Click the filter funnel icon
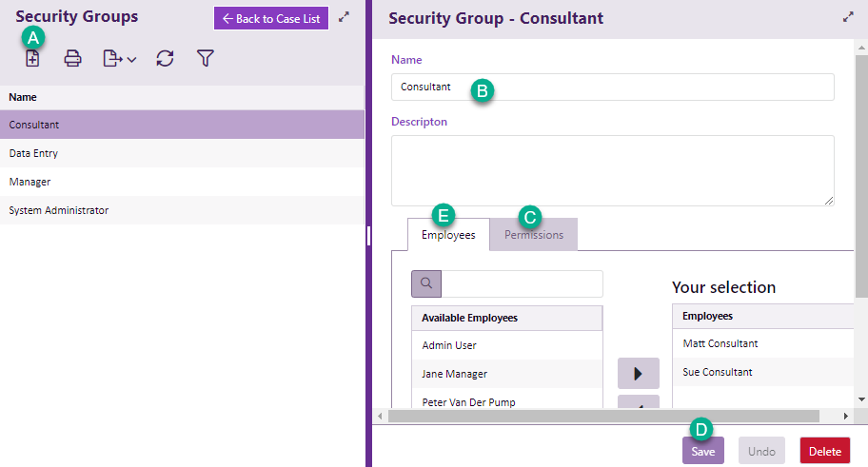The height and width of the screenshot is (467, 868). (x=205, y=59)
